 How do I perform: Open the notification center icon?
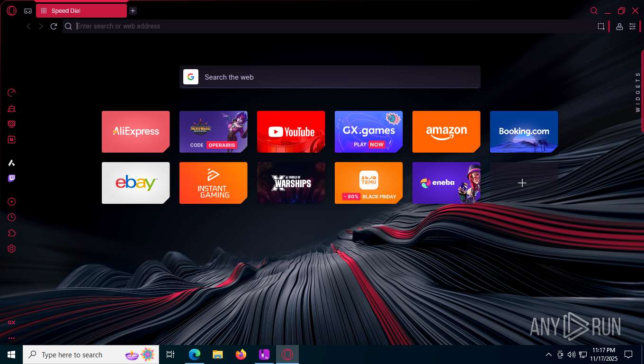coord(628,355)
